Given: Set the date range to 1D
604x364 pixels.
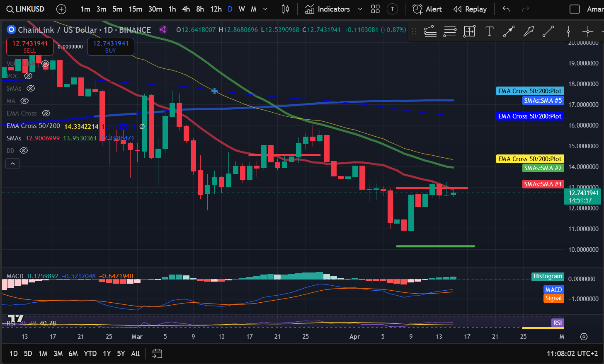Looking at the screenshot, I should (14, 354).
